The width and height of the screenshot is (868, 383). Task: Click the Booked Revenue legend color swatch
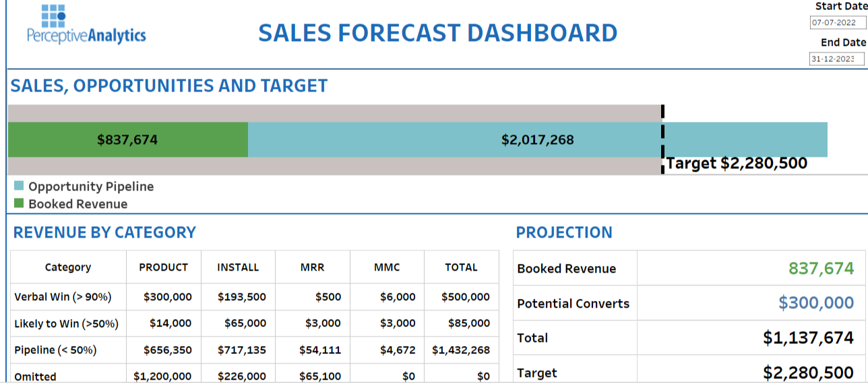19,203
